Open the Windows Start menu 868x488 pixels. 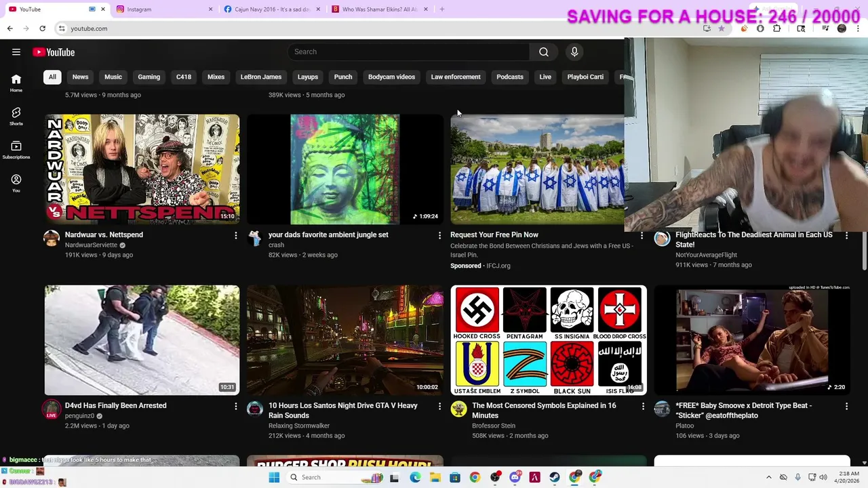[x=274, y=477]
